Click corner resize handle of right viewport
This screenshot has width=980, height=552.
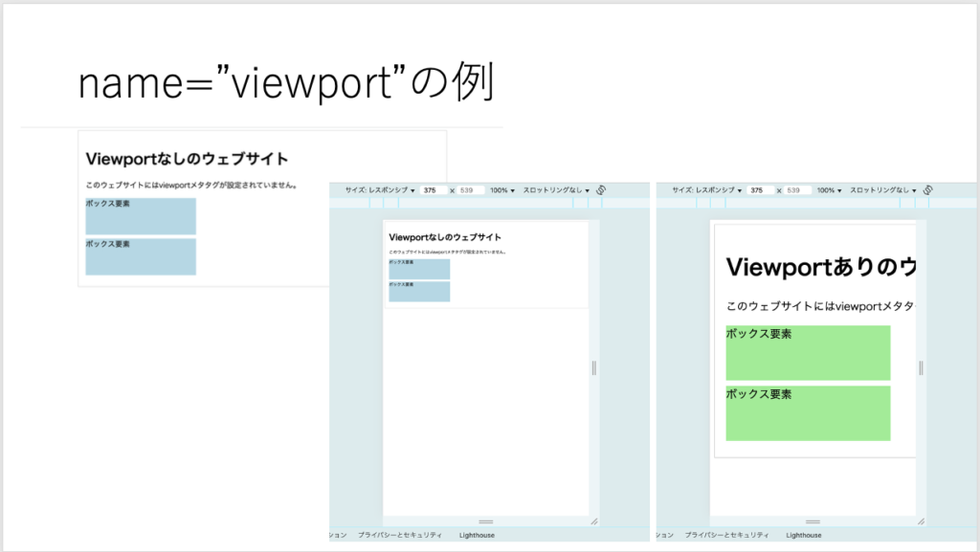[921, 521]
